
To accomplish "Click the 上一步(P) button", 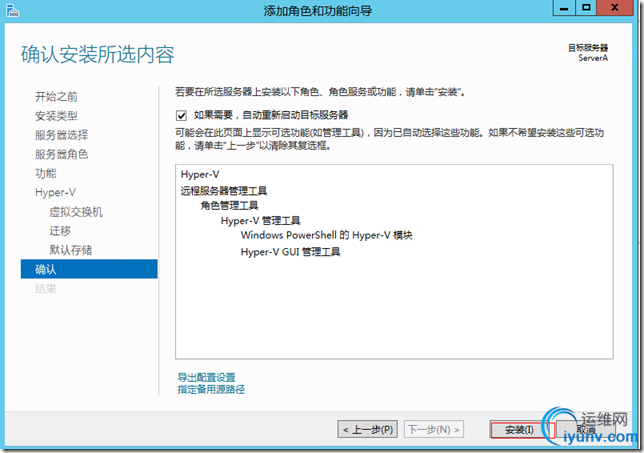I will click(x=368, y=430).
